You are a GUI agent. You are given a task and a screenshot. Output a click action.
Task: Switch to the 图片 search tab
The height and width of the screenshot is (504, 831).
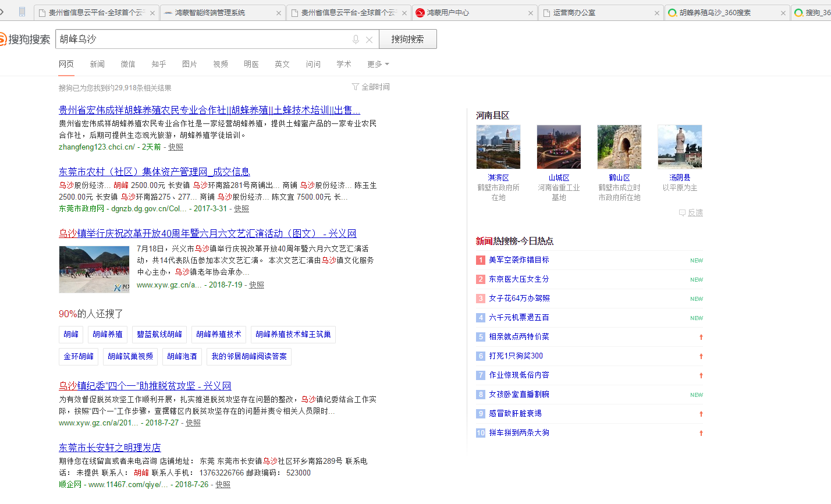click(189, 64)
